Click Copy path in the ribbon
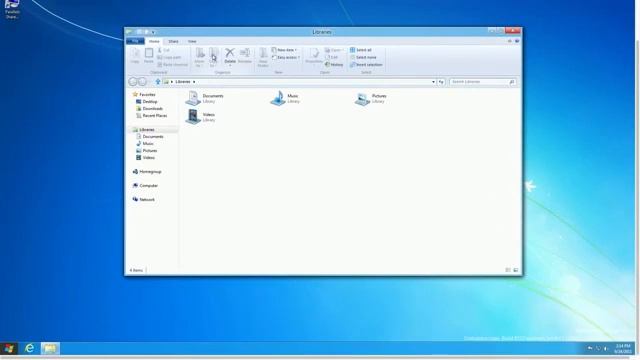This screenshot has width=640, height=360. tap(169, 58)
